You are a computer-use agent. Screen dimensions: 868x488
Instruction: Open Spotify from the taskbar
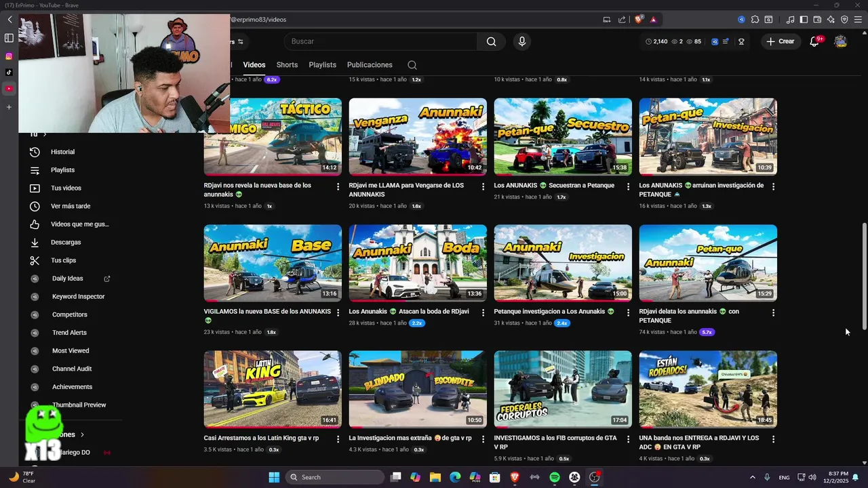554,477
